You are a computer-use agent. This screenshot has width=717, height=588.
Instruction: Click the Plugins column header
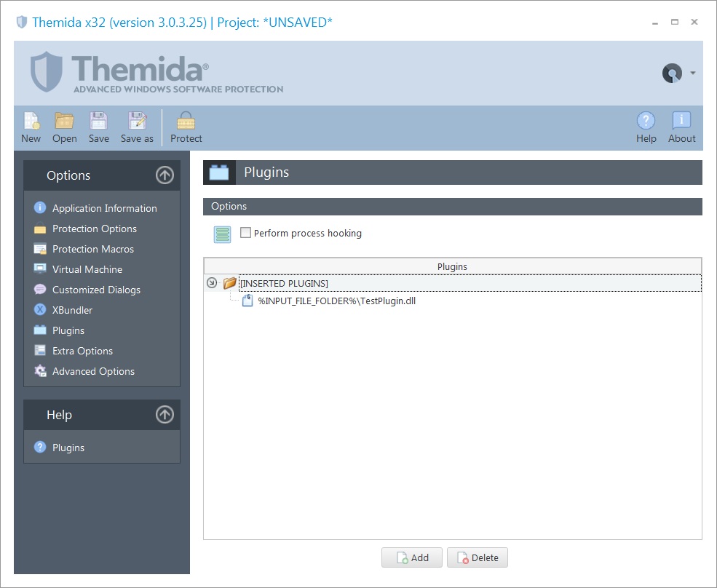pos(452,266)
